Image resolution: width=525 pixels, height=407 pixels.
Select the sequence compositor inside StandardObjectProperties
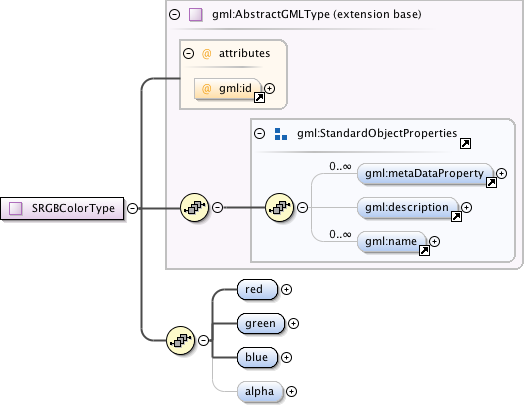[x=279, y=208]
